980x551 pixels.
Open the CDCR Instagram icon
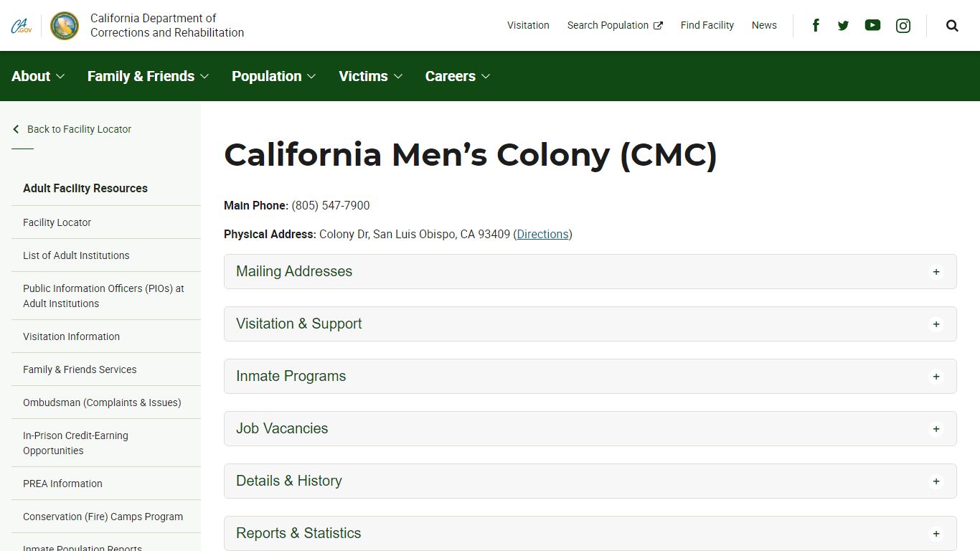point(903,26)
